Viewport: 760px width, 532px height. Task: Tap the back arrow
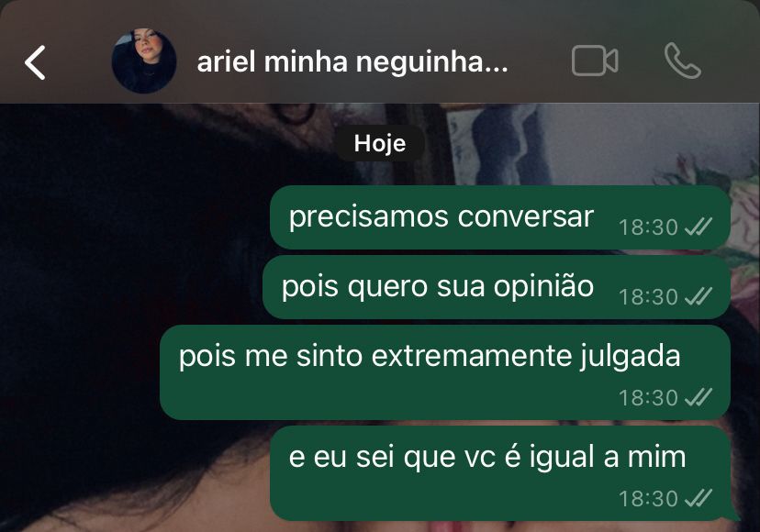35,62
